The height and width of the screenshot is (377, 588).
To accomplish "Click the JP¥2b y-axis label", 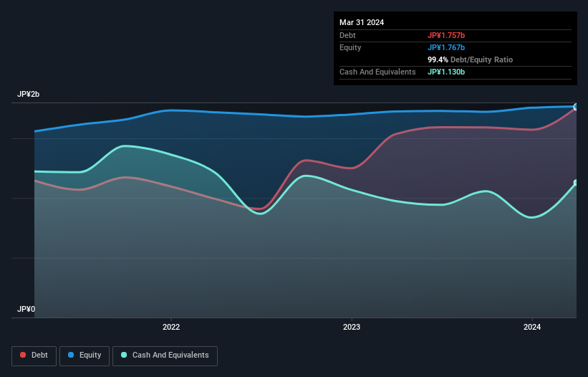I will pyautogui.click(x=28, y=94).
